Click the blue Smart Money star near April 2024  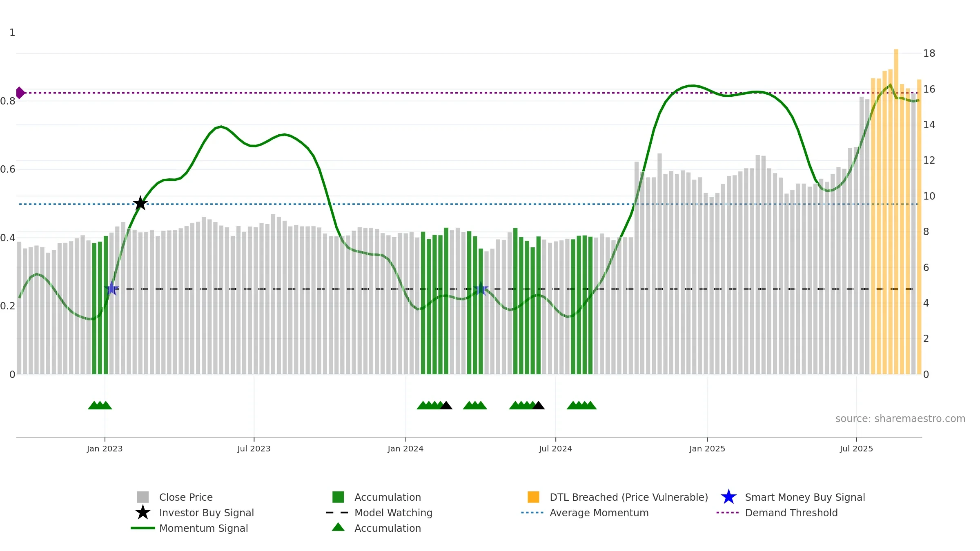point(481,288)
